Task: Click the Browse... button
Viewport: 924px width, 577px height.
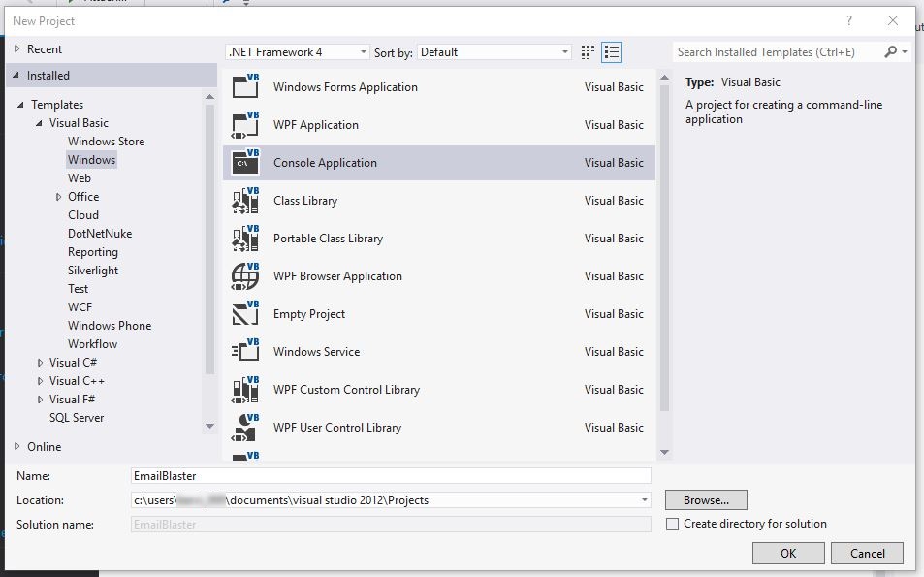Action: [x=706, y=499]
